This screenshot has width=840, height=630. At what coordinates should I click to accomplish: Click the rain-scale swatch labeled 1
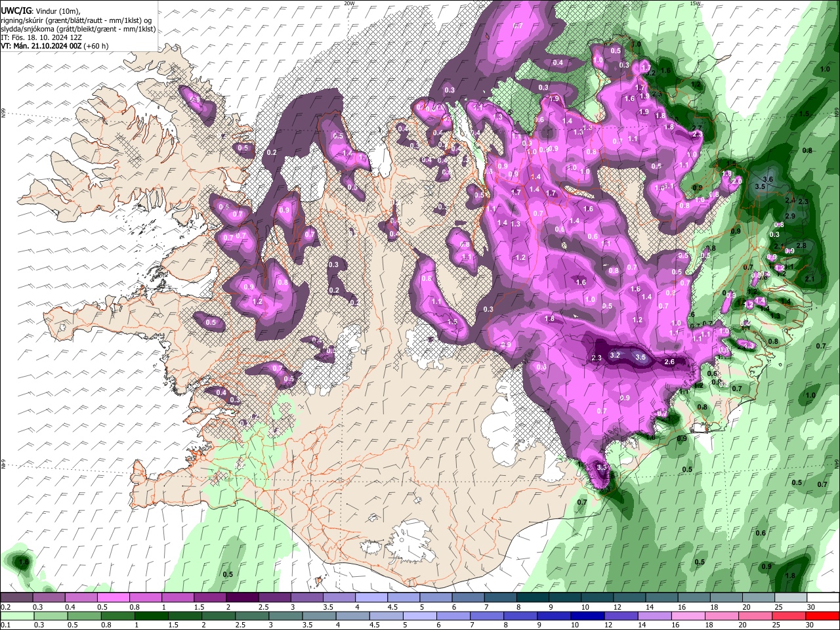(151, 616)
